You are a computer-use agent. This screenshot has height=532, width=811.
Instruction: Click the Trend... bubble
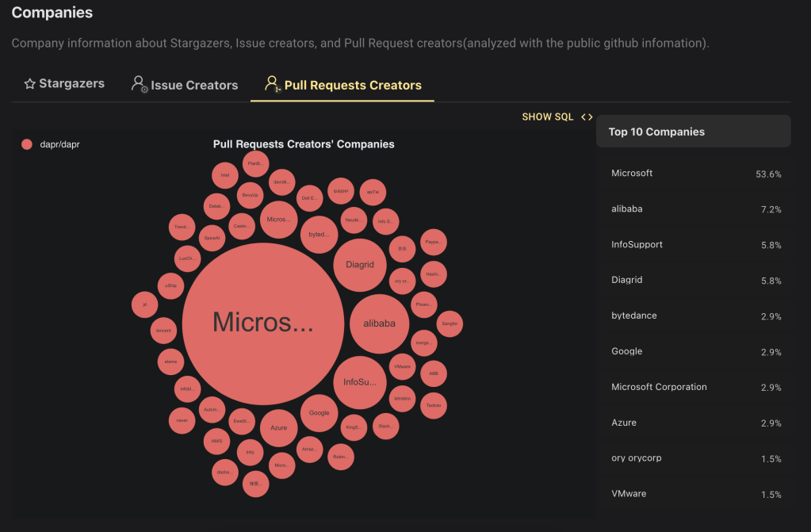coord(182,227)
